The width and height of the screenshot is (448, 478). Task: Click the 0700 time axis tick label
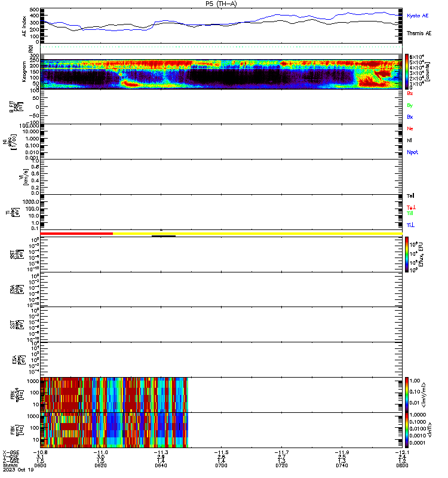221,465
